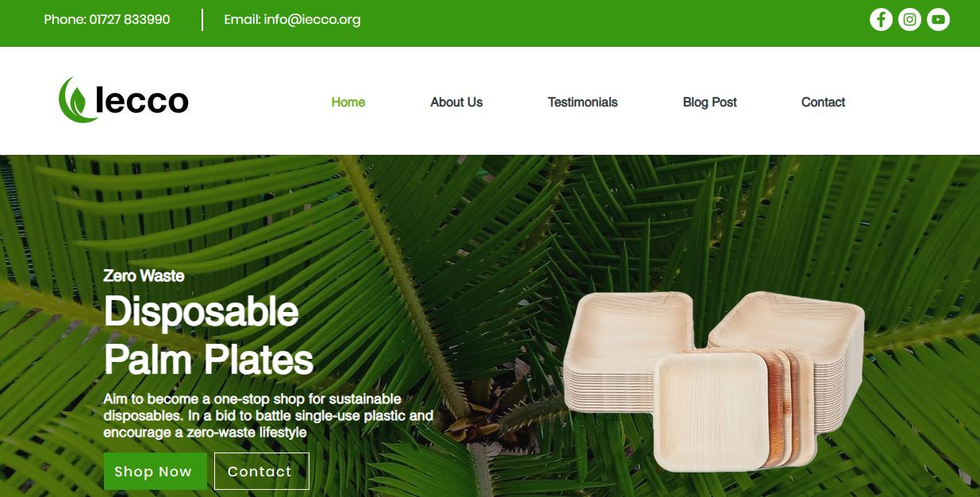Open the YouTube social icon
This screenshot has height=497, width=980.
pos(938,19)
